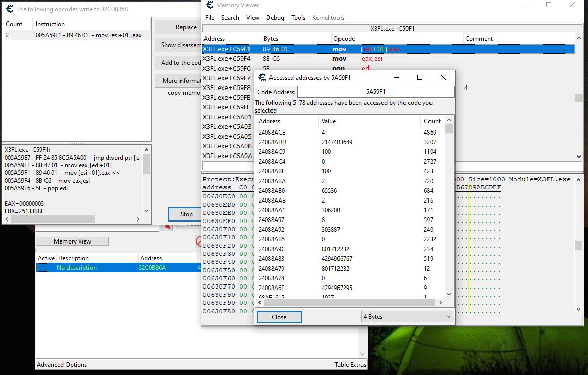Click the Cheat Engine icon in opcodes window title
The image size is (588, 375).
point(9,9)
